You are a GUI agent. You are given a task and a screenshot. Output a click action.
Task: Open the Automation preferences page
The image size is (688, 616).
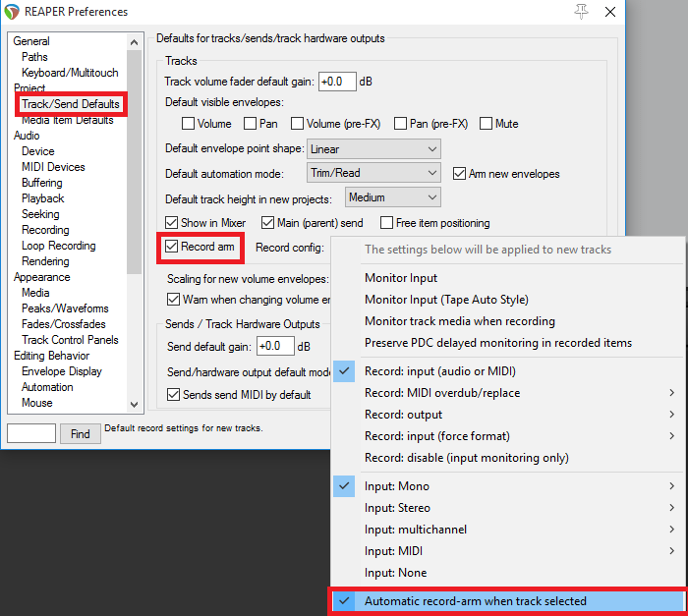(47, 387)
